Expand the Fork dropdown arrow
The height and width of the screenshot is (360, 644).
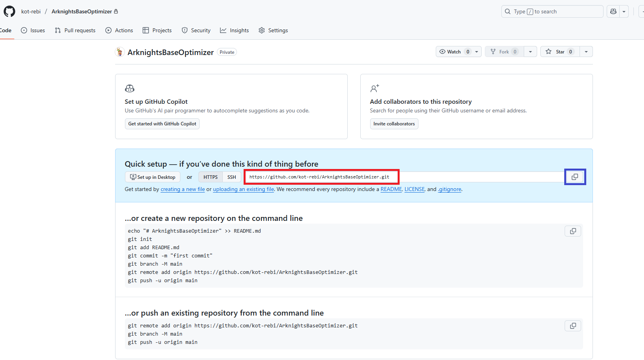pos(530,51)
